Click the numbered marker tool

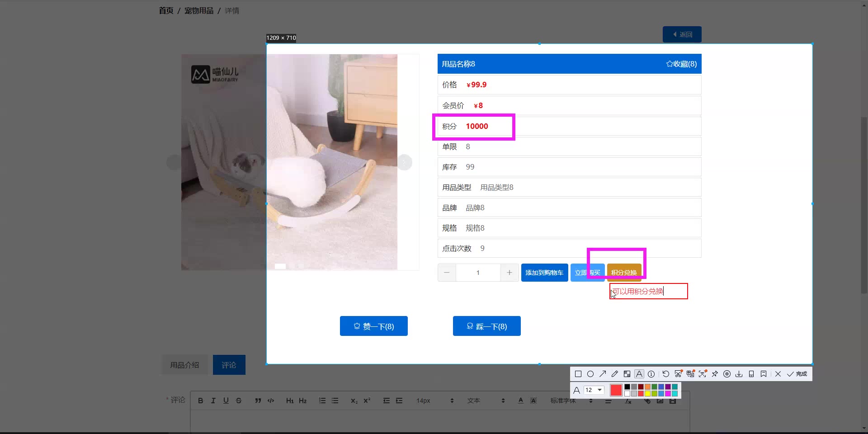coord(651,374)
